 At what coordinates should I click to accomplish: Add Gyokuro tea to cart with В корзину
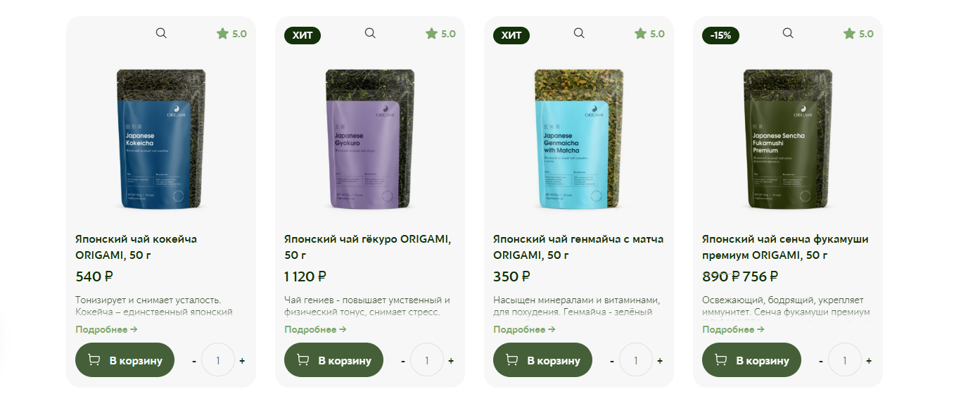(333, 360)
